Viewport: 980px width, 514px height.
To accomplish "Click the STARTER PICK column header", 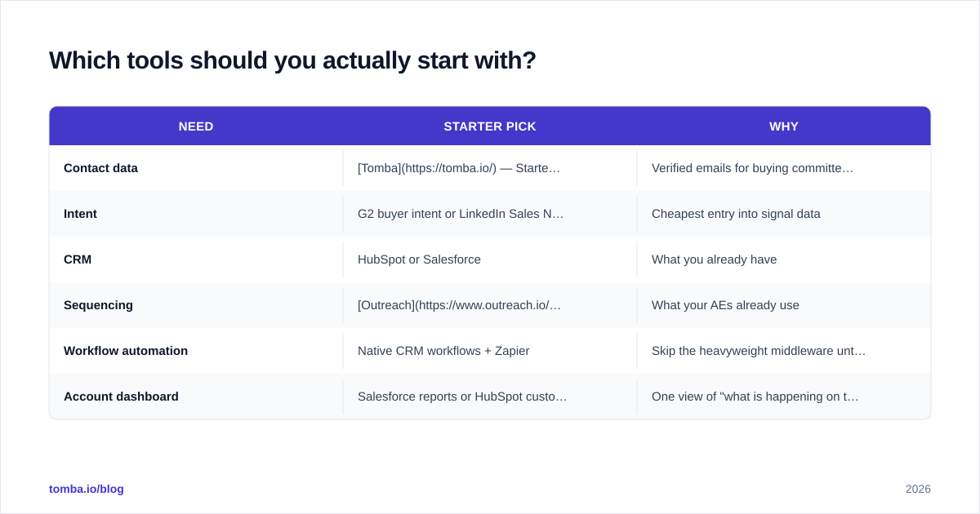I will (490, 126).
